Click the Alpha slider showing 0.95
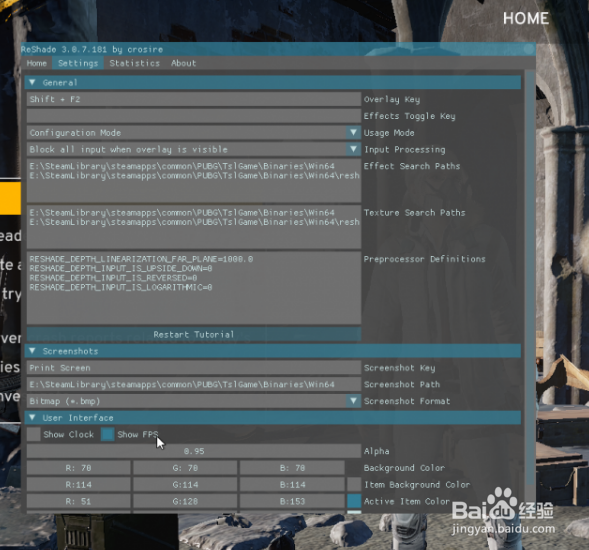589x550 pixels. tap(194, 451)
